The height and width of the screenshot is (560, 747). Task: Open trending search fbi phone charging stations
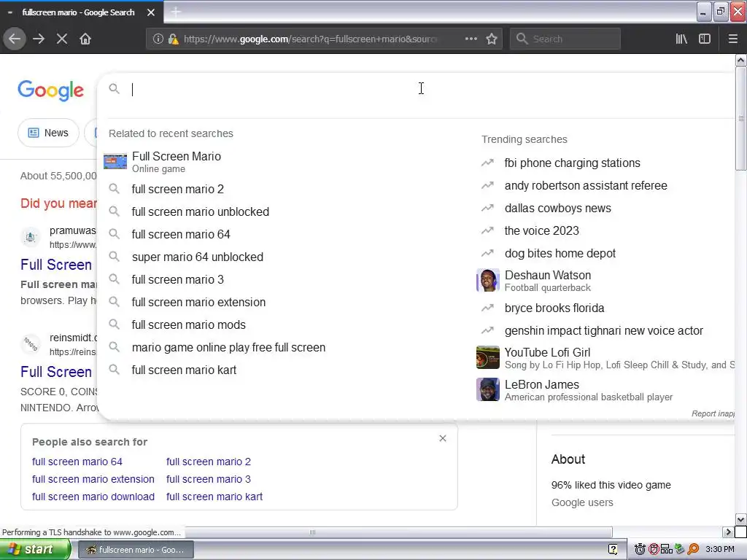[572, 163]
